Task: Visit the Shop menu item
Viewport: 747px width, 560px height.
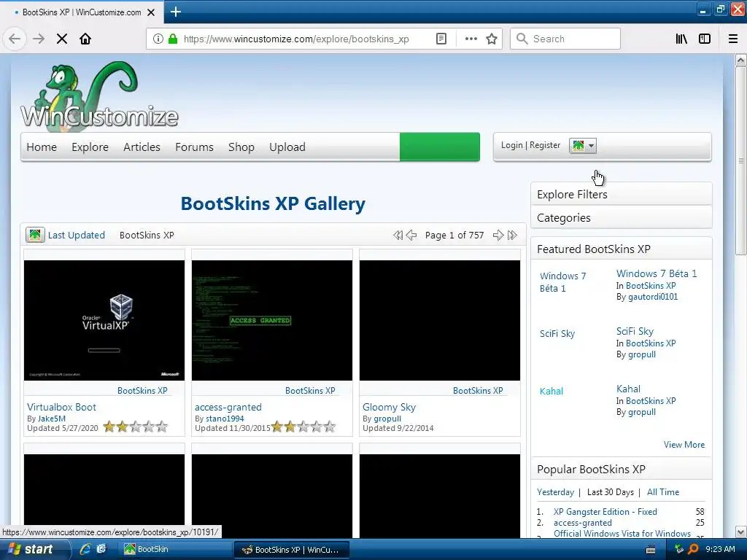Action: click(x=241, y=147)
